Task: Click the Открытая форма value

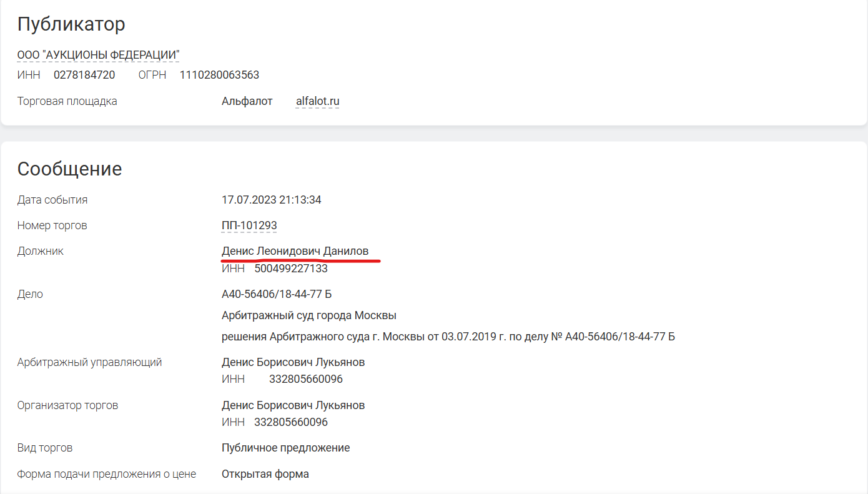Action: (265, 474)
